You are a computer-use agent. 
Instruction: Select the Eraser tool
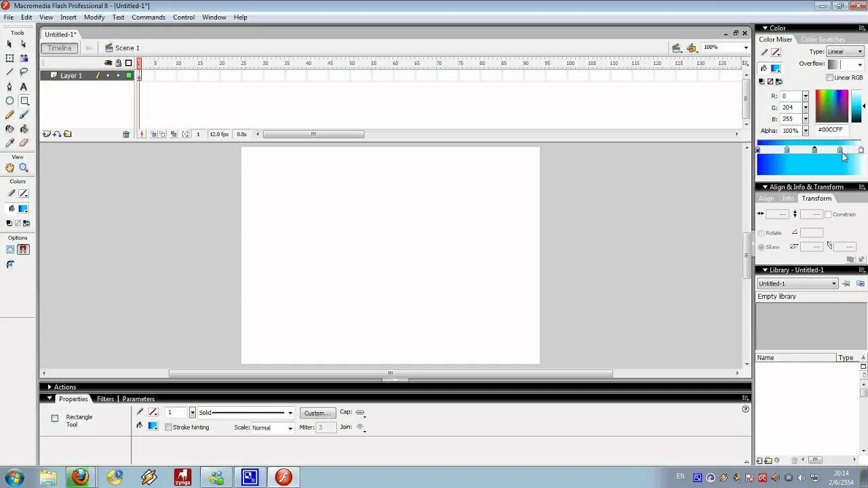point(24,143)
